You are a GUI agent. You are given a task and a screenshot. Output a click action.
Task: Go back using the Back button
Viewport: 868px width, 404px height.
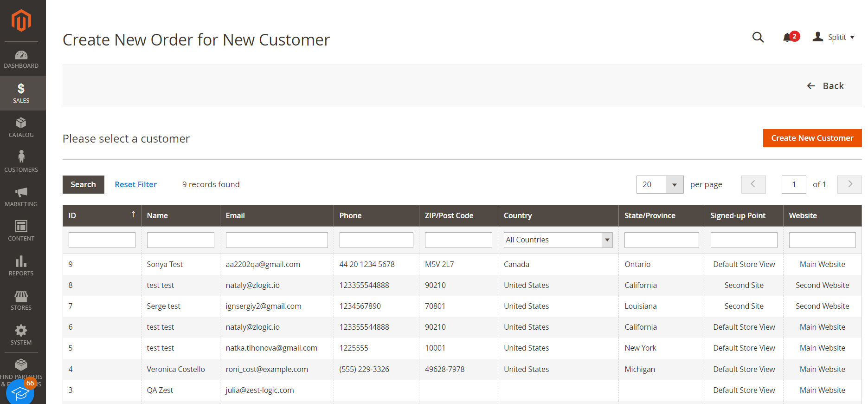tap(825, 86)
